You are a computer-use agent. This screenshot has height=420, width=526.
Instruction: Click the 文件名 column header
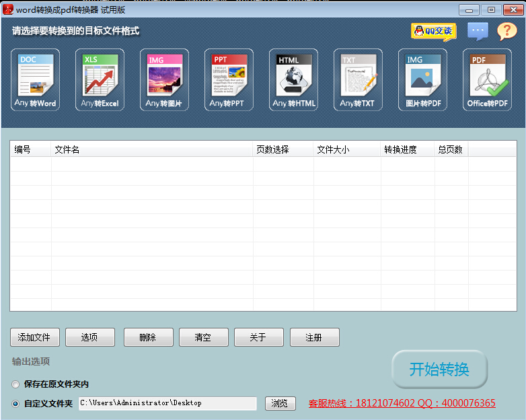tap(151, 149)
